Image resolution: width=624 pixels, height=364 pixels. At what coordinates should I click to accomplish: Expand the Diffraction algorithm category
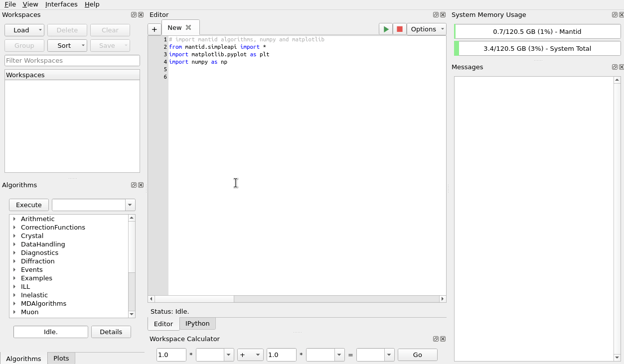(14, 261)
